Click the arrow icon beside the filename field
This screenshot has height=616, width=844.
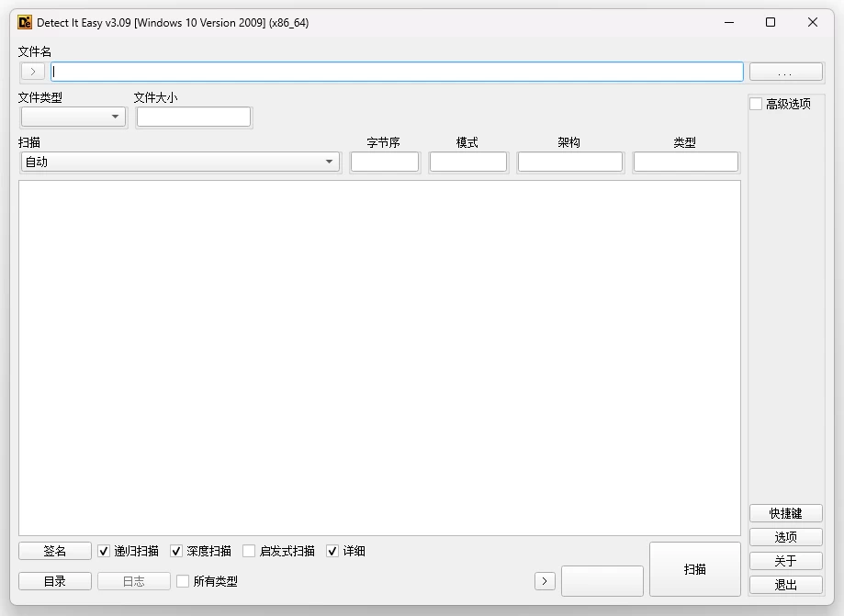click(x=32, y=71)
